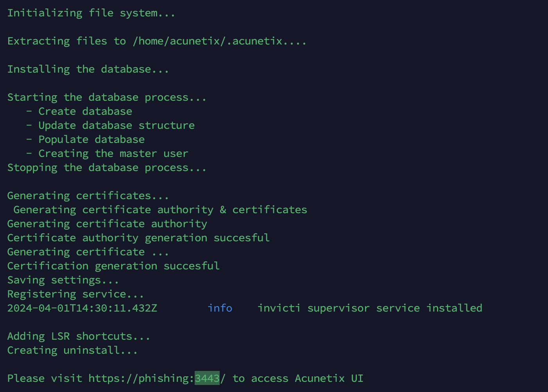This screenshot has height=392, width=548.
Task: Click the "Initializing file system..." line
Action: click(91, 13)
